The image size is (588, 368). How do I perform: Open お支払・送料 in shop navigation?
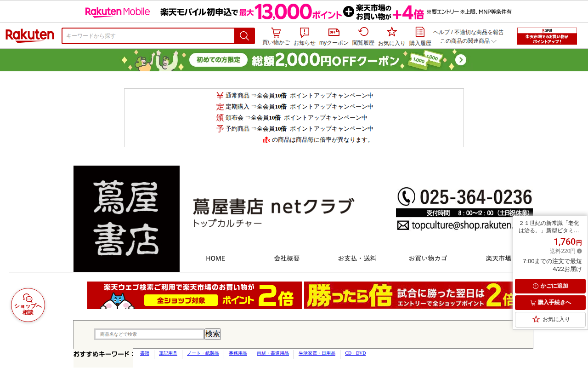click(357, 259)
